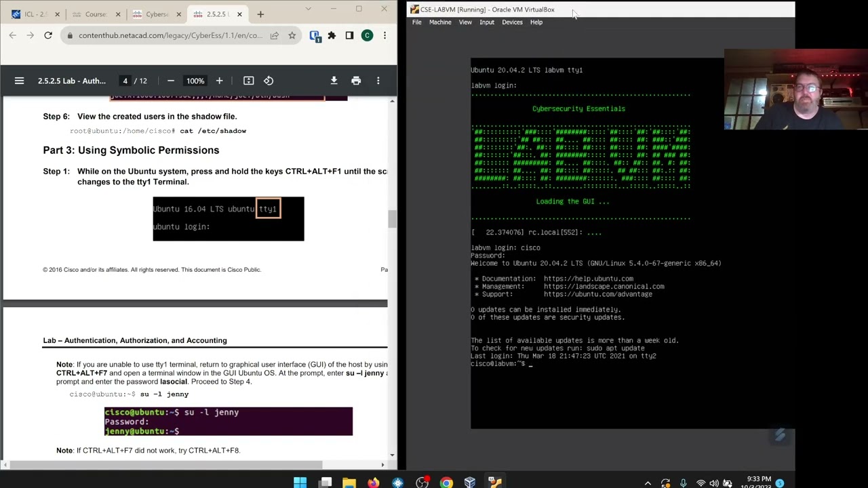The height and width of the screenshot is (488, 868).
Task: Go back in Chrome
Action: (13, 35)
